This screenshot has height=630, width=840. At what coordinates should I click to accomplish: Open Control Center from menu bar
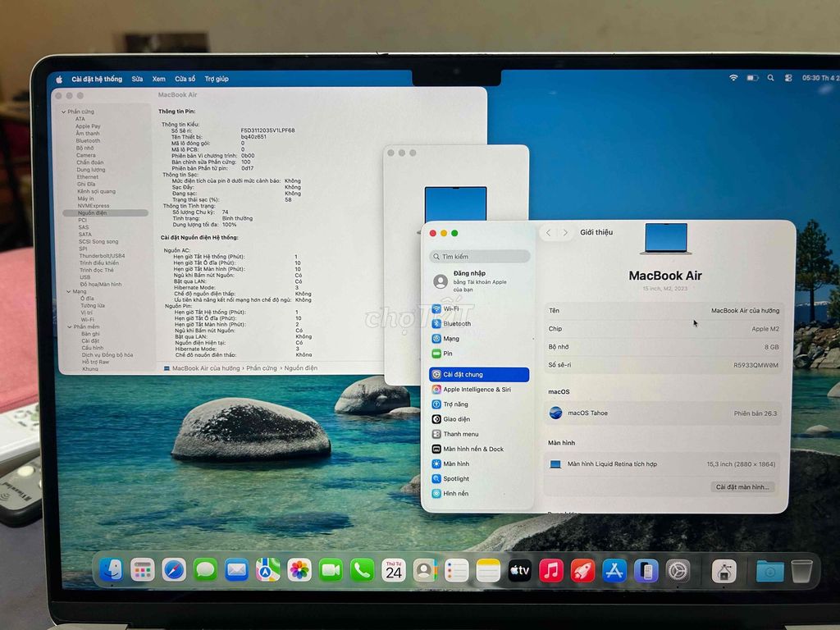(x=788, y=78)
